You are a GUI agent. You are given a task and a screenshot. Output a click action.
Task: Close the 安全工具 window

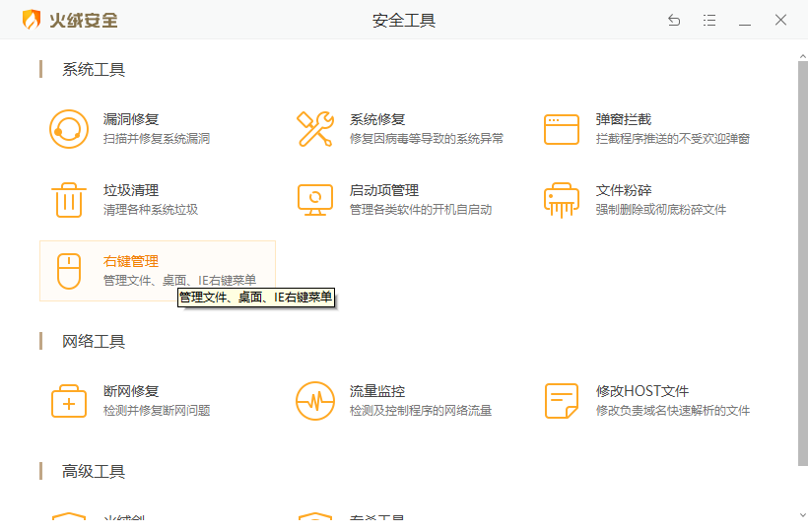coord(780,20)
